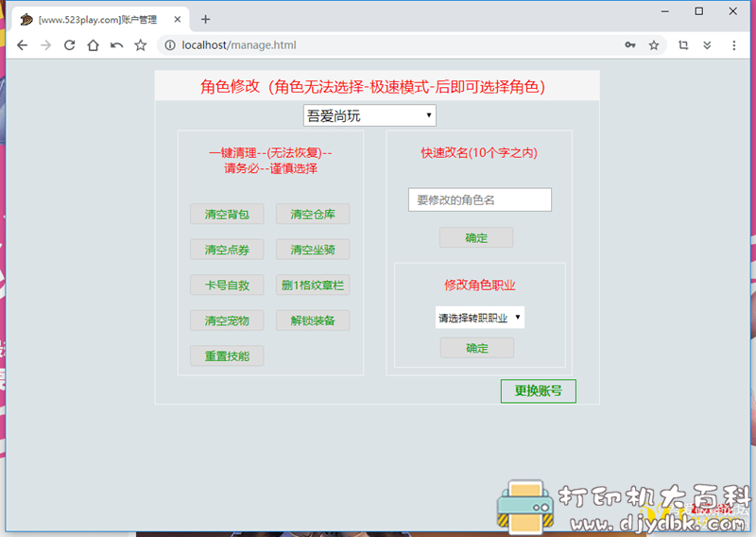756x537 pixels.
Task: Close the 账户管理 tab
Action: (x=178, y=19)
